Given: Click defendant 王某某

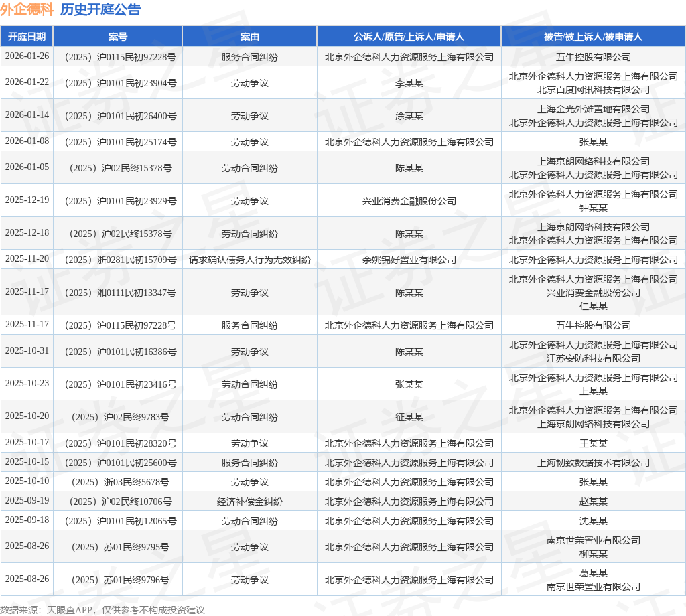Looking at the screenshot, I should [594, 444].
